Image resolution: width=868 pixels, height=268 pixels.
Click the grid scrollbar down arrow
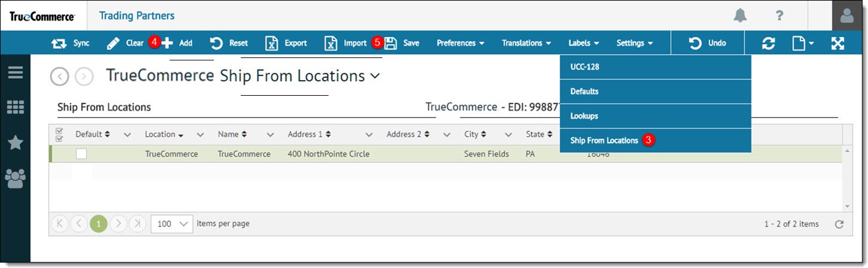[847, 206]
